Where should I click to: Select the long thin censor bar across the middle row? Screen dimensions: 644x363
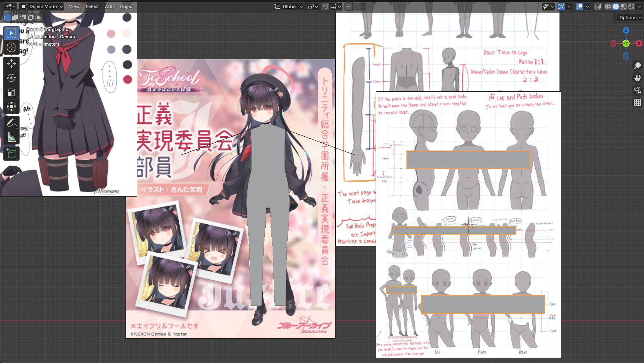click(x=454, y=230)
